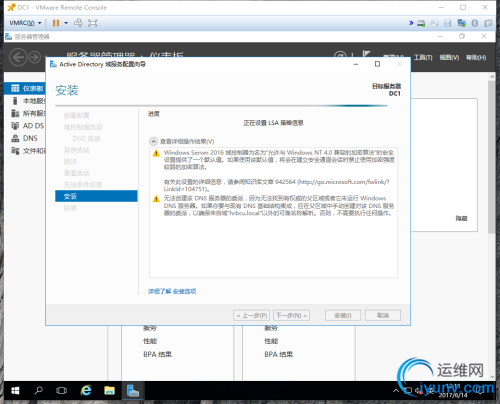Click the network adapter icon in VMRC
500x404 pixels.
(461, 23)
